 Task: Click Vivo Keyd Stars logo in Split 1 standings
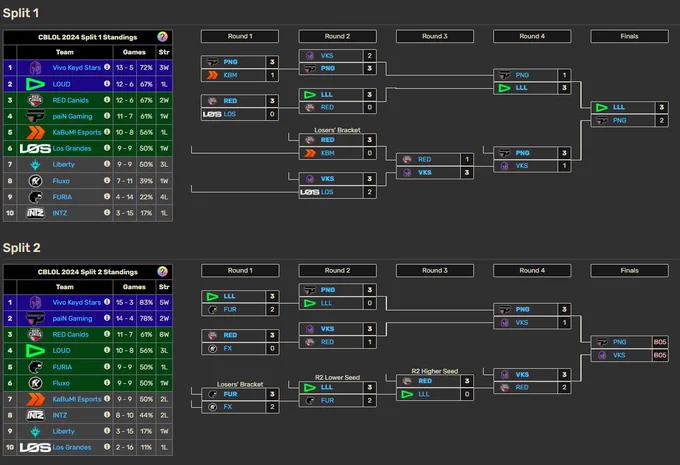35,68
